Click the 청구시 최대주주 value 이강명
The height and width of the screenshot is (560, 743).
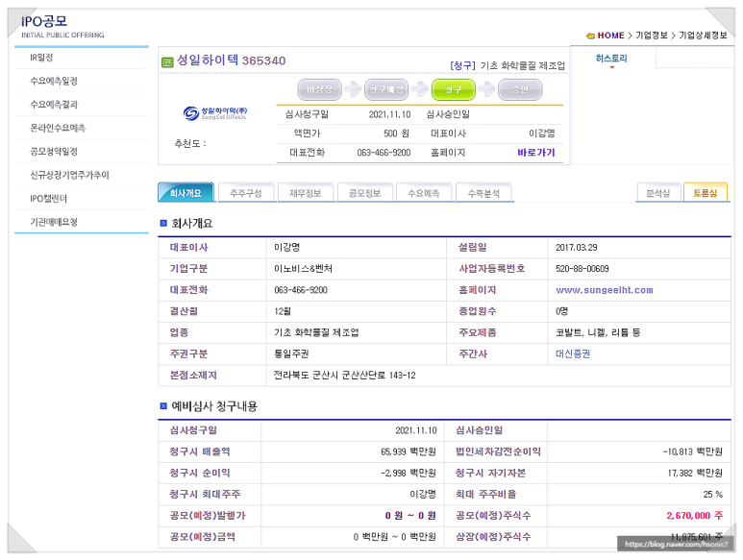(x=423, y=494)
